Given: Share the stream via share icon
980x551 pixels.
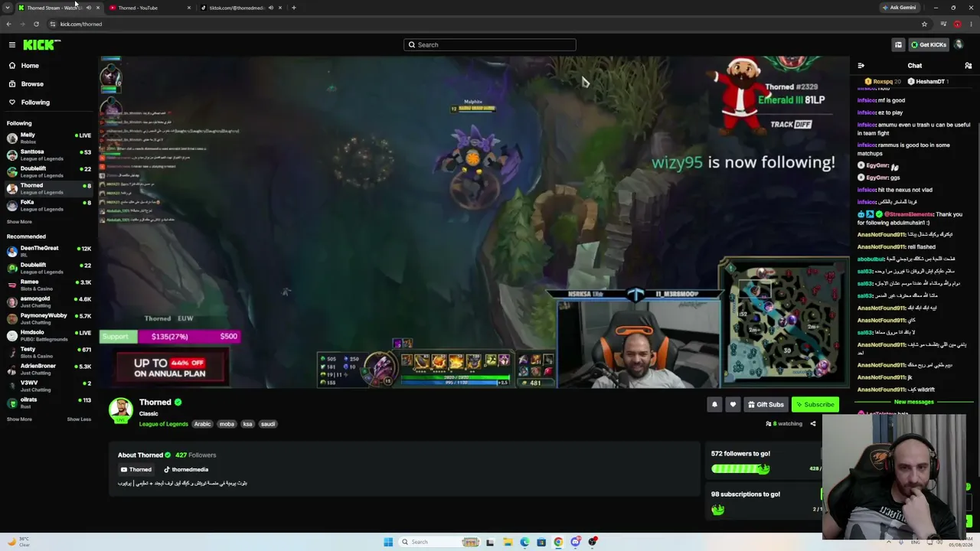Looking at the screenshot, I should pyautogui.click(x=813, y=423).
